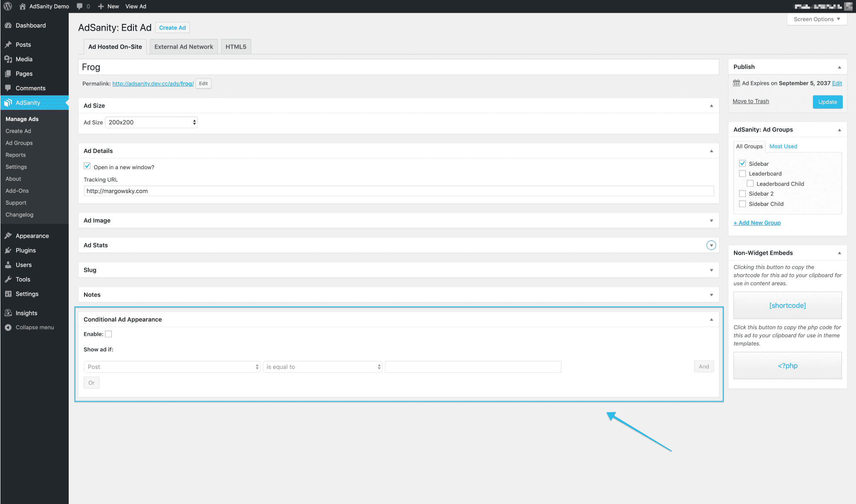856x504 pixels.
Task: Uncheck the Sidebar ad group
Action: (x=742, y=163)
